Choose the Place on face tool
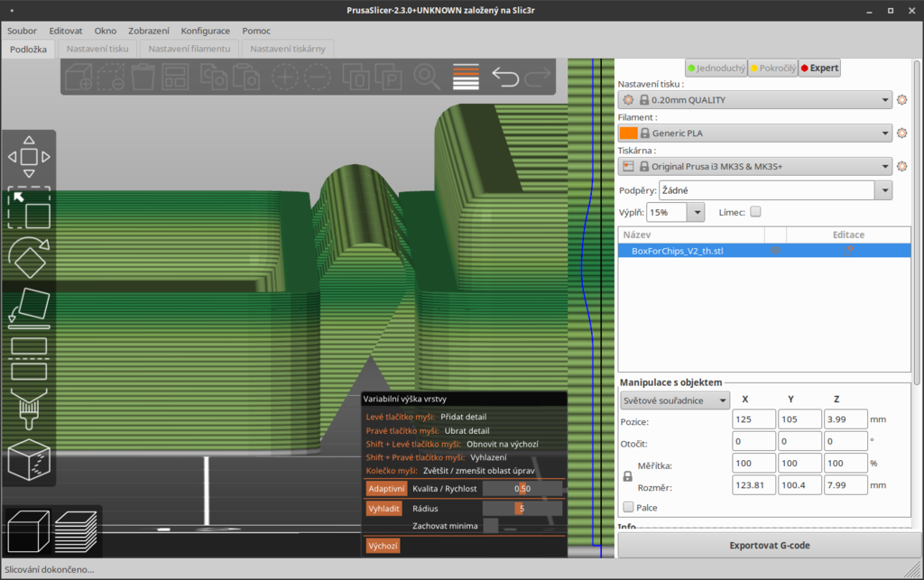The image size is (924, 580). 29,307
